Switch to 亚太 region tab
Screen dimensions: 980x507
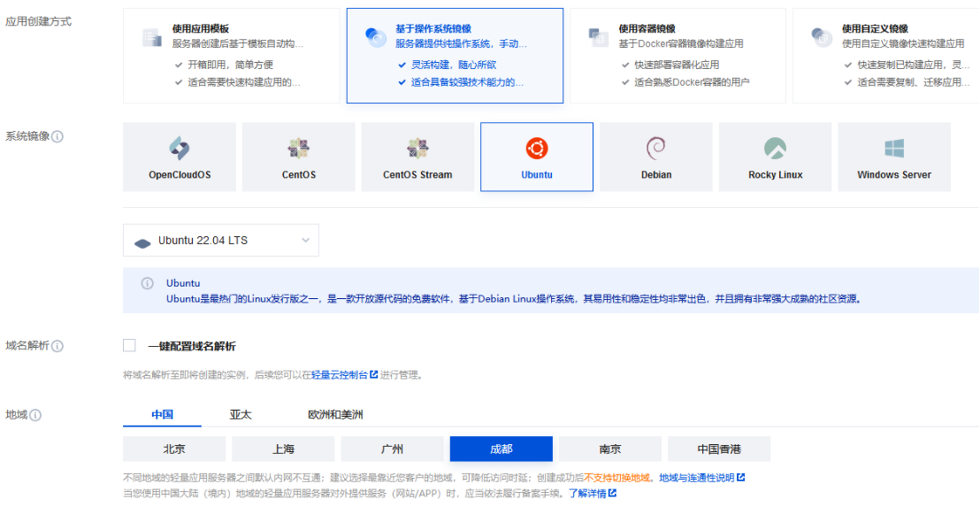tap(241, 414)
